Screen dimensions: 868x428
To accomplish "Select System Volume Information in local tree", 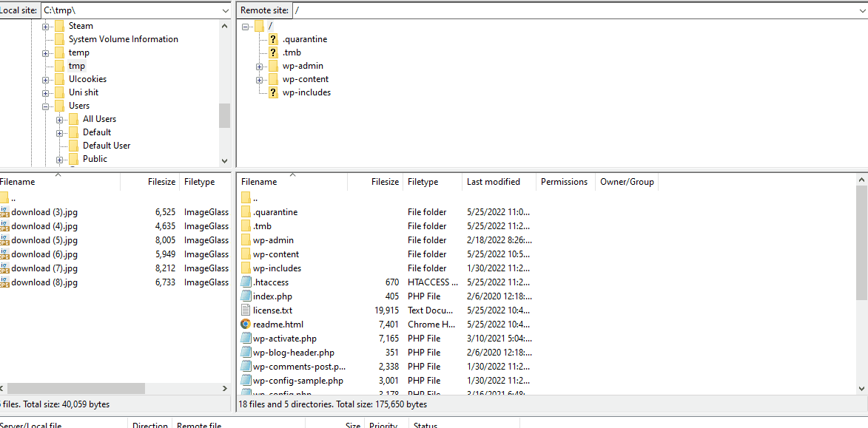I will click(x=124, y=39).
